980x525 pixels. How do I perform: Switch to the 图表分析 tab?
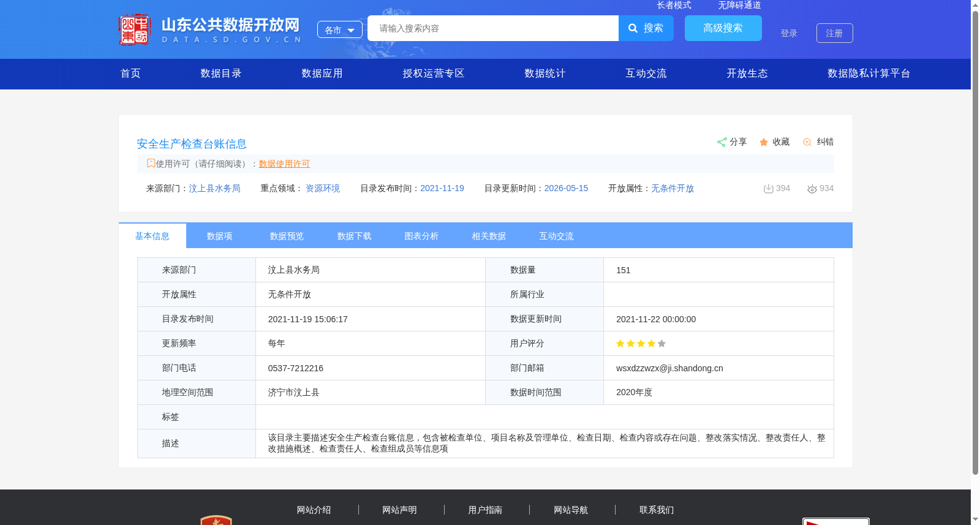click(422, 236)
